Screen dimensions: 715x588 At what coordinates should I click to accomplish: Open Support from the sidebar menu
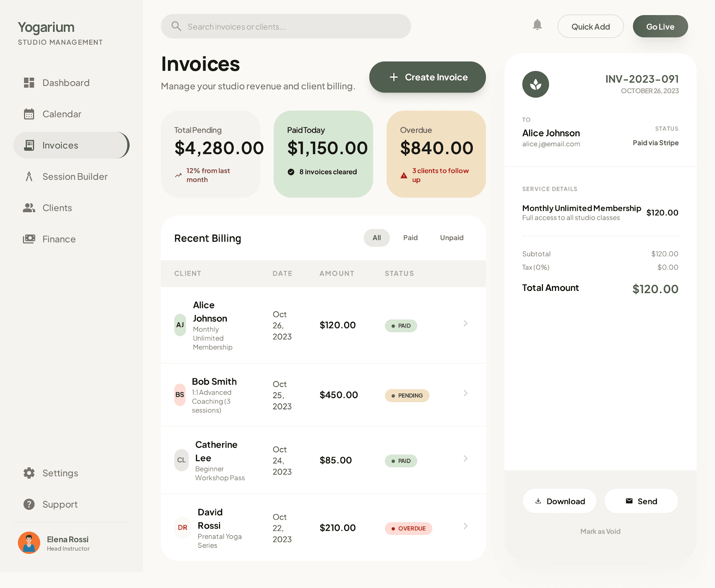click(60, 504)
